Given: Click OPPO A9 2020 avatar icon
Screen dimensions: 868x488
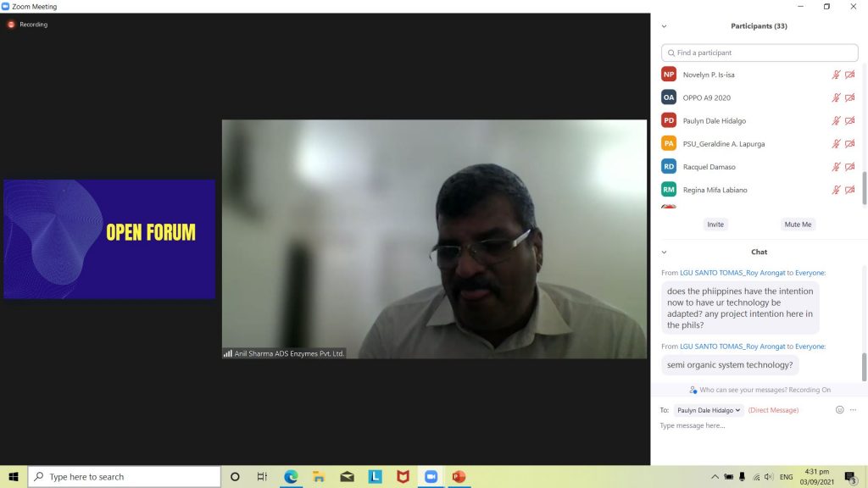Looking at the screenshot, I should point(669,97).
